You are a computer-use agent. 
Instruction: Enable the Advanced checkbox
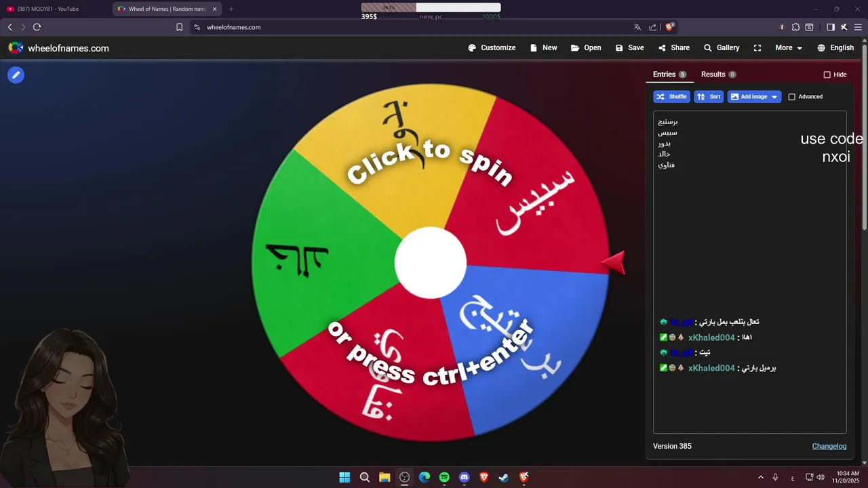pos(791,97)
